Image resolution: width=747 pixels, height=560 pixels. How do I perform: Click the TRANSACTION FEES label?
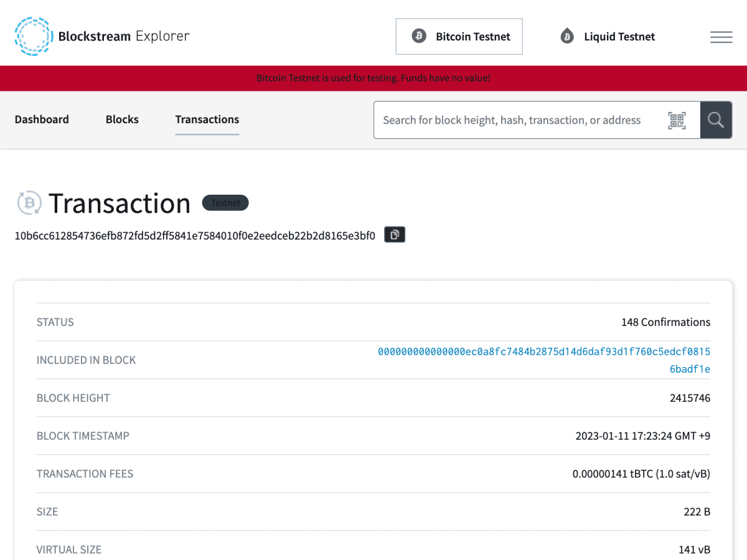85,474
